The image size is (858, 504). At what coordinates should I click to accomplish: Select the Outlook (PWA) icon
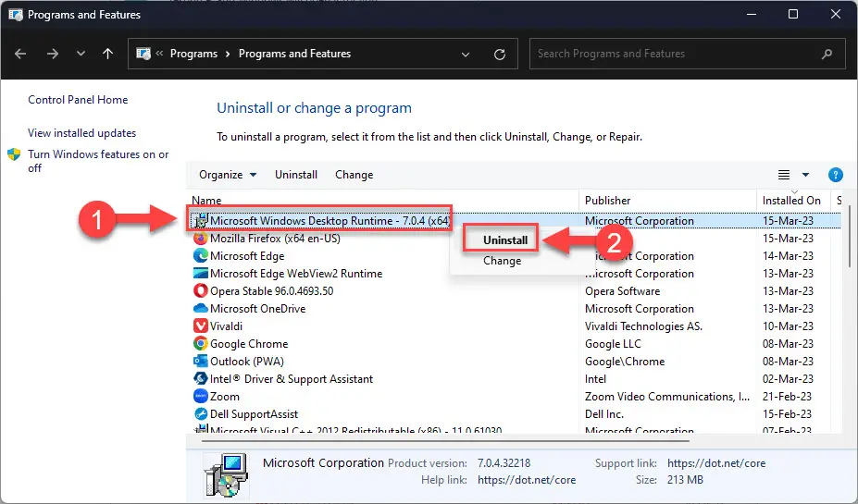[x=200, y=362]
